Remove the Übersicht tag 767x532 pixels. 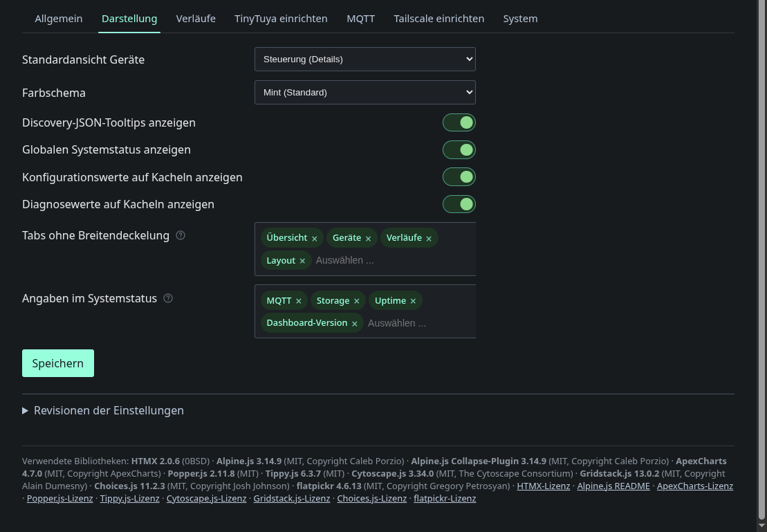315,239
